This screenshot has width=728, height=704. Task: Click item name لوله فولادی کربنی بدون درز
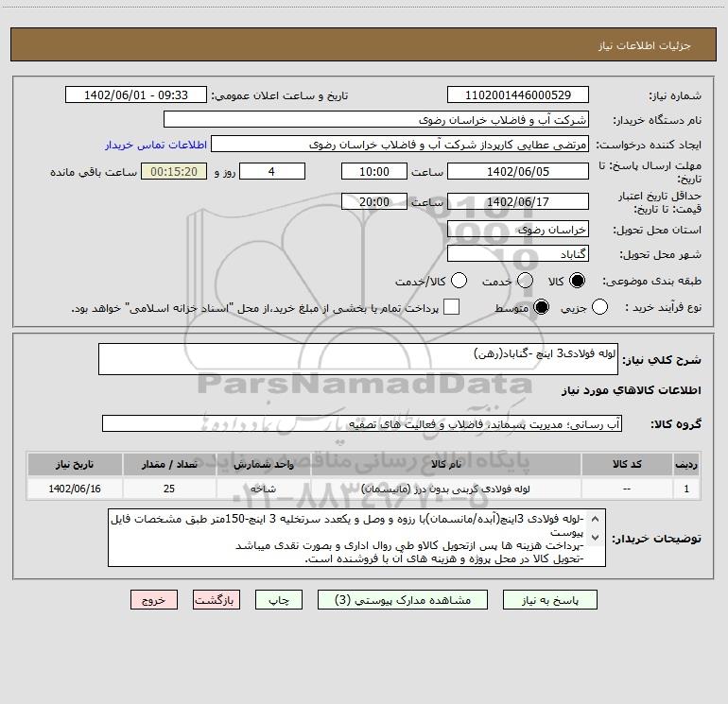click(445, 489)
